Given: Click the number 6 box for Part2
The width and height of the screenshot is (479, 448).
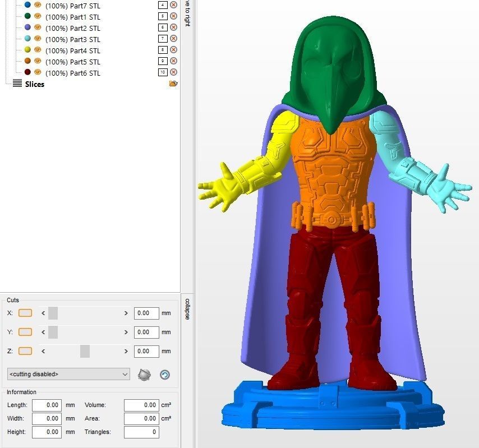Looking at the screenshot, I should [x=163, y=27].
